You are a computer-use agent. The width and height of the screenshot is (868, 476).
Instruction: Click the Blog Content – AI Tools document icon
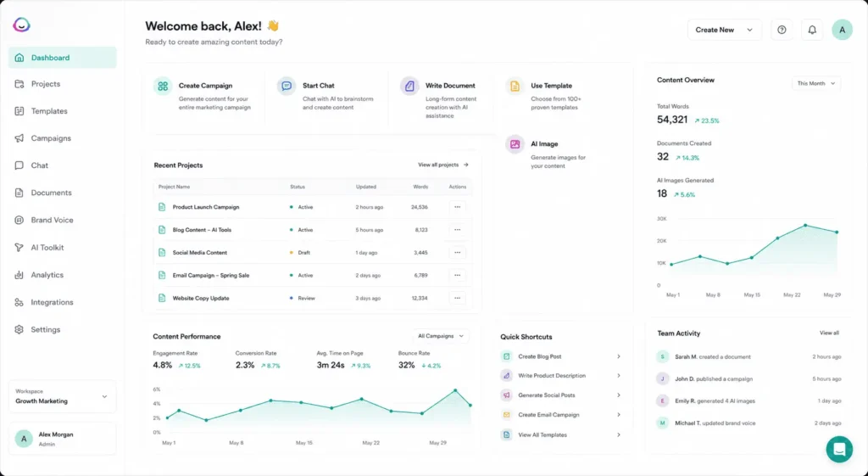click(162, 229)
